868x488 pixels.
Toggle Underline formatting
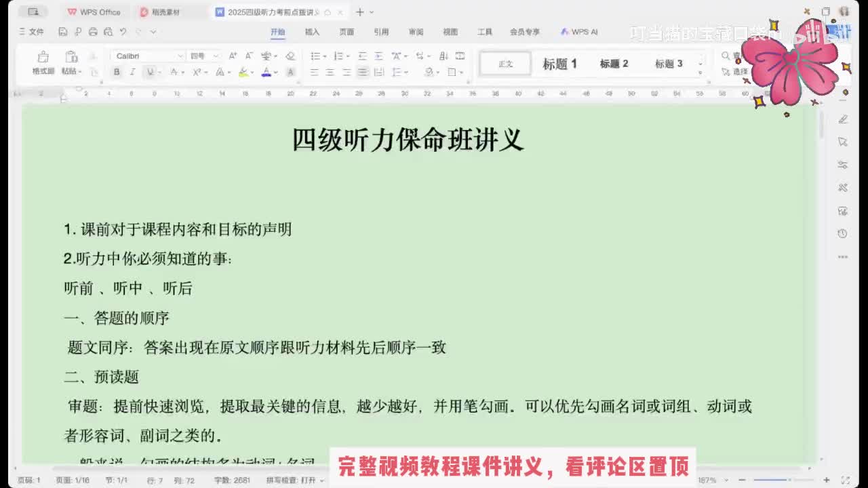pyautogui.click(x=150, y=72)
